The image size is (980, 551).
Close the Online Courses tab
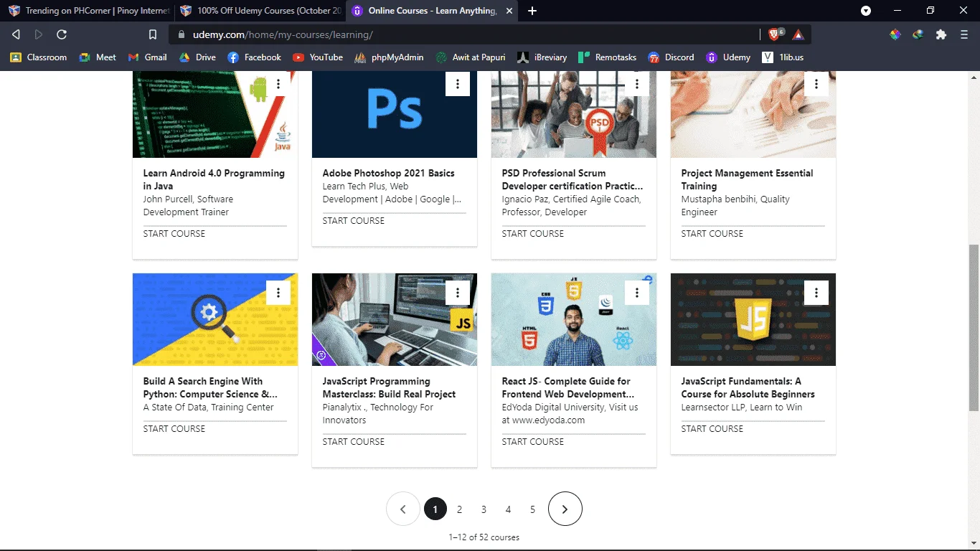point(509,11)
